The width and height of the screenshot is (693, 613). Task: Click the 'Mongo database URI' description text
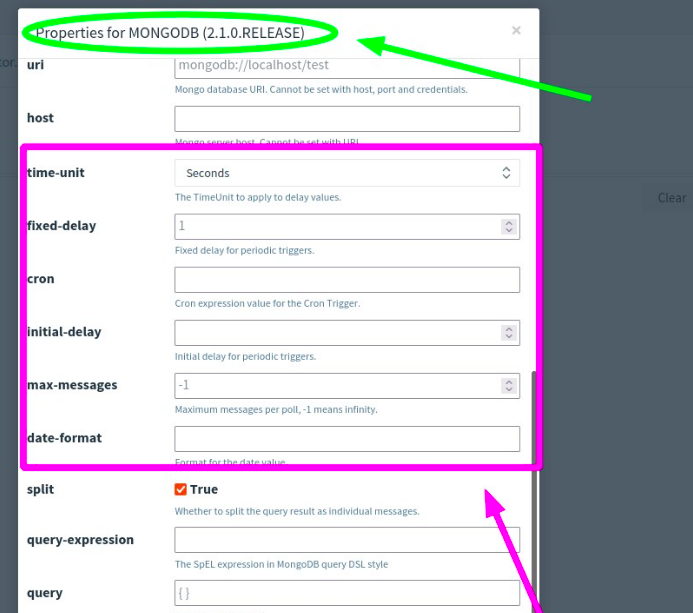321,89
